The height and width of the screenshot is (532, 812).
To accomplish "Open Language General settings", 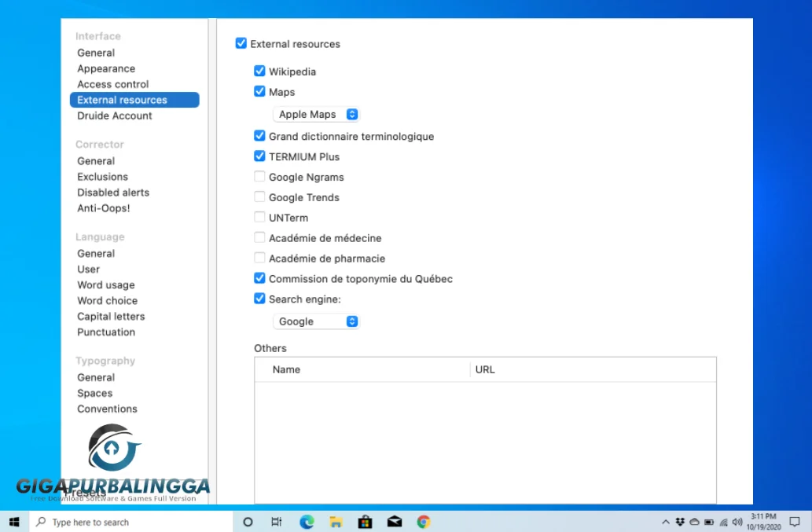I will pyautogui.click(x=96, y=254).
